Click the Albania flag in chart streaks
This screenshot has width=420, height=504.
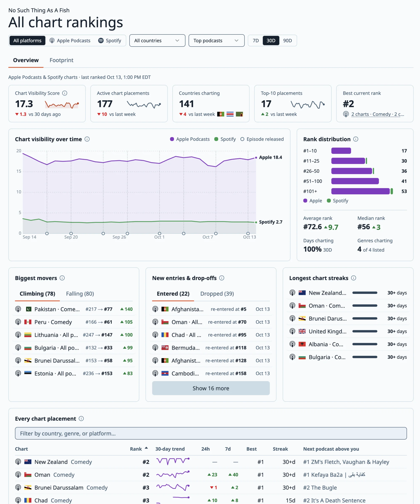(302, 344)
